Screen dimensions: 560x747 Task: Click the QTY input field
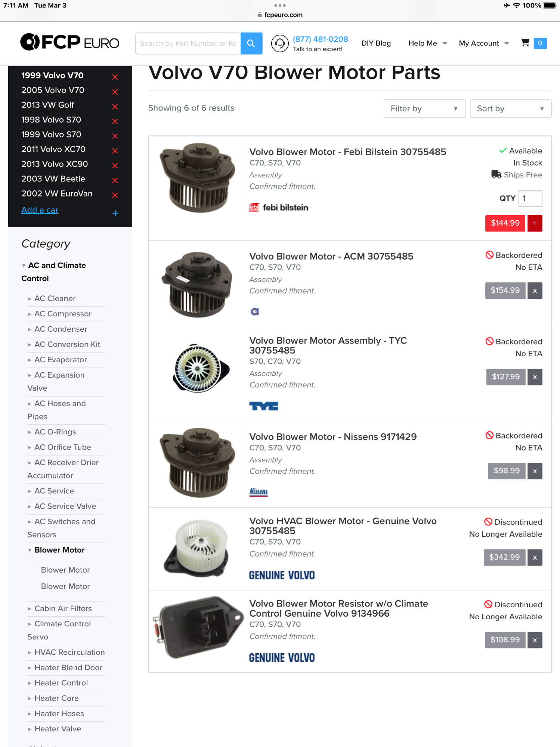point(530,198)
